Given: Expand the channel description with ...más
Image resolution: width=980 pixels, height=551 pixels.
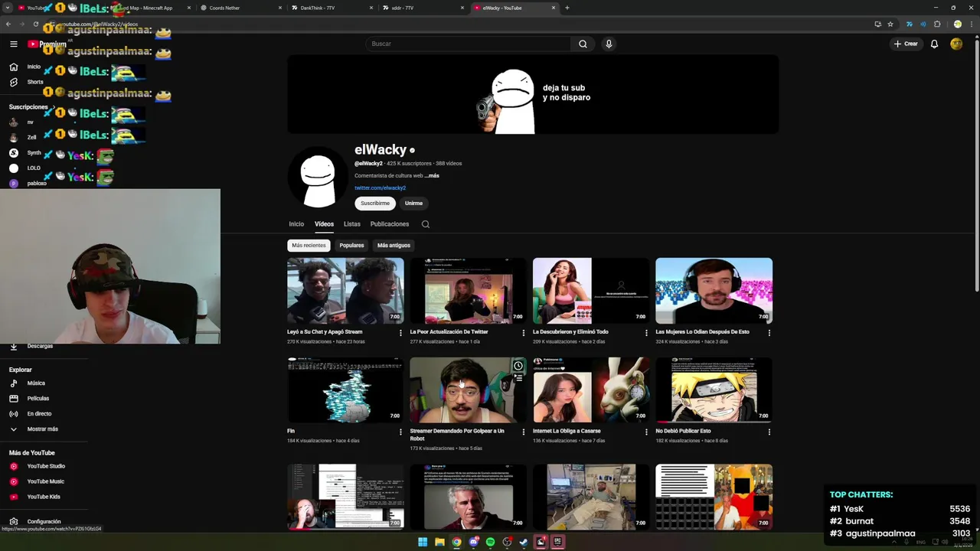Looking at the screenshot, I should pyautogui.click(x=433, y=175).
